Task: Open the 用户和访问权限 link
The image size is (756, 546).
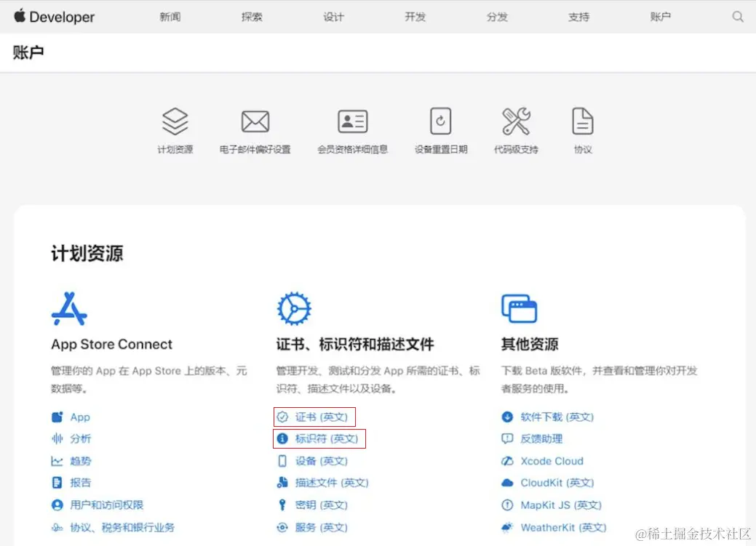Action: [106, 505]
